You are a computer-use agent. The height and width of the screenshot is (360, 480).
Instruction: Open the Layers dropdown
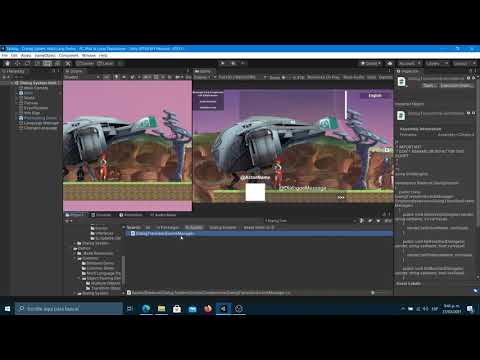point(437,63)
